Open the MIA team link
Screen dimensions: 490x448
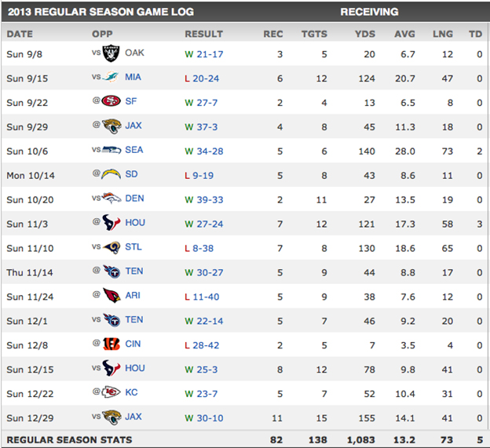[x=133, y=77]
